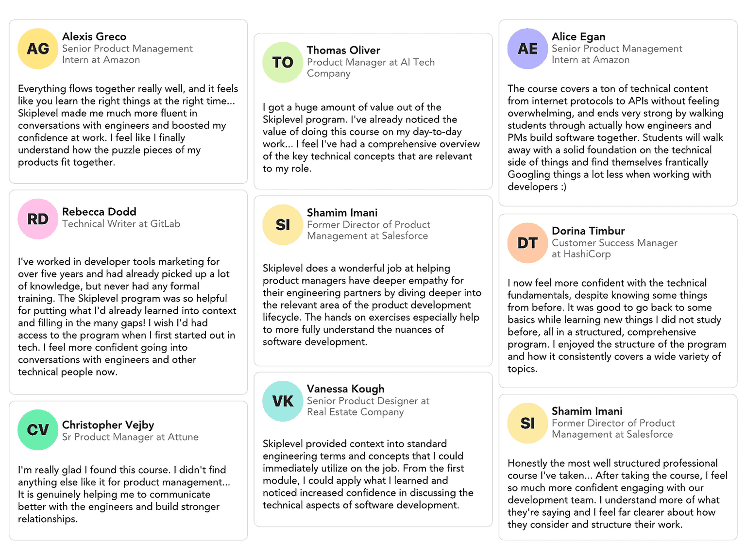Click 'Sr Product Manager at Attune' subtitle

130,437
